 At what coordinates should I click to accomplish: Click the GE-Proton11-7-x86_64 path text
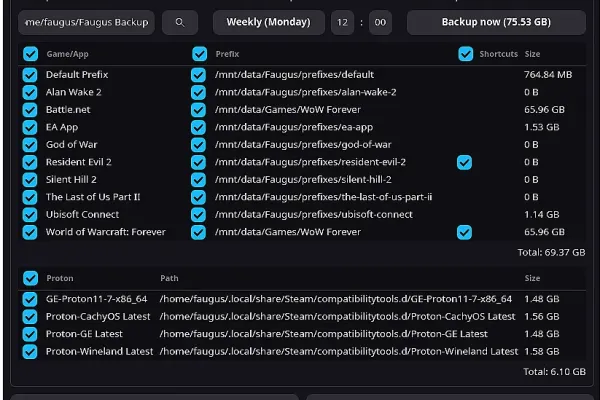[336, 299]
